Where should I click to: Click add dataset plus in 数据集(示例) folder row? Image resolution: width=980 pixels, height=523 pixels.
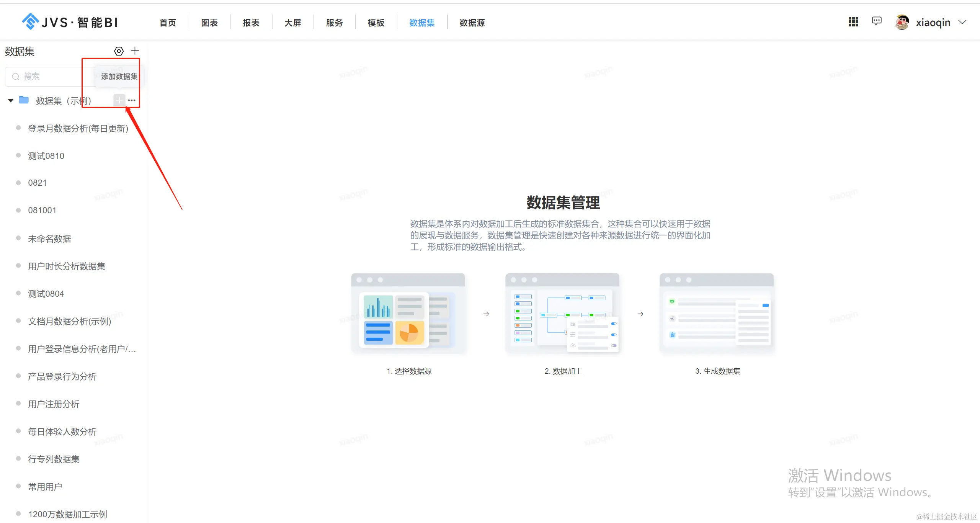click(119, 100)
